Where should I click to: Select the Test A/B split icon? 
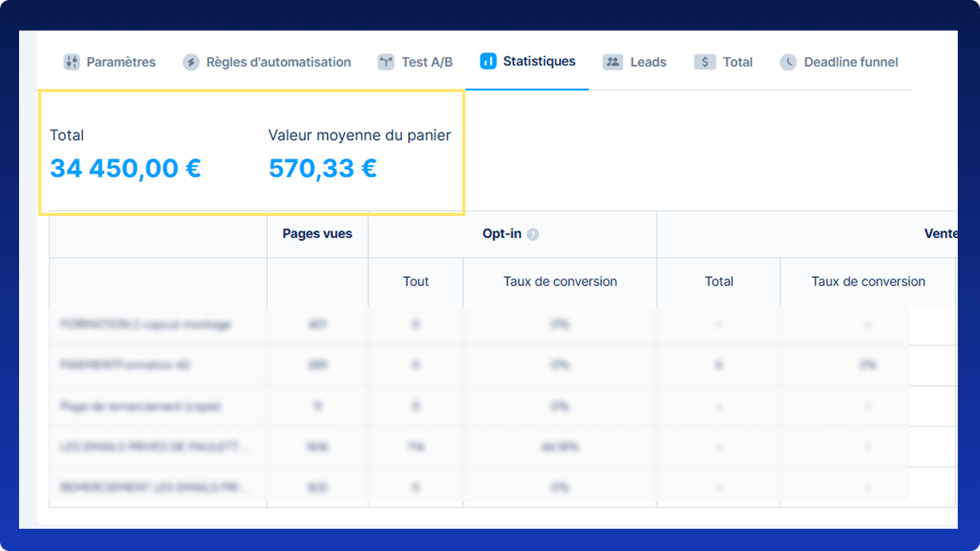coord(386,62)
